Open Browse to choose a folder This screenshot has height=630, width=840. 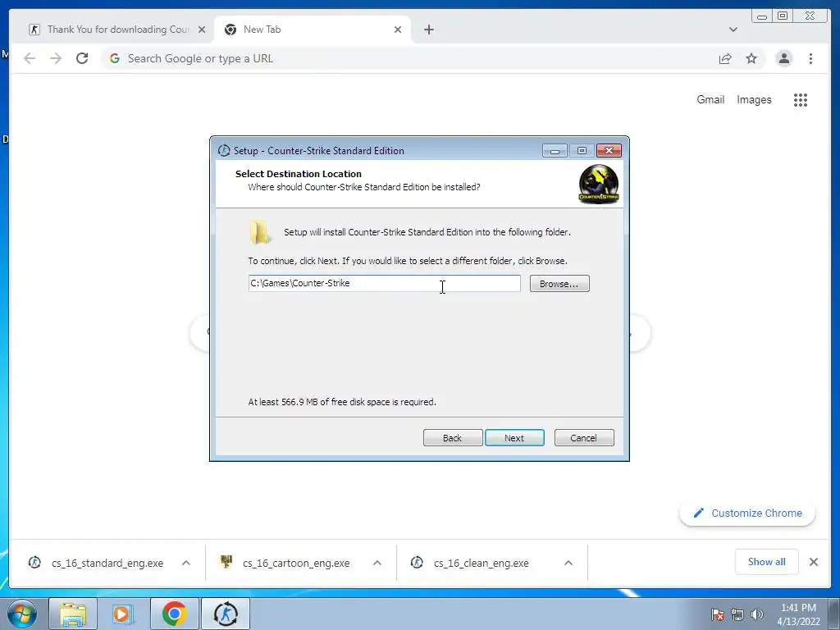coord(559,283)
